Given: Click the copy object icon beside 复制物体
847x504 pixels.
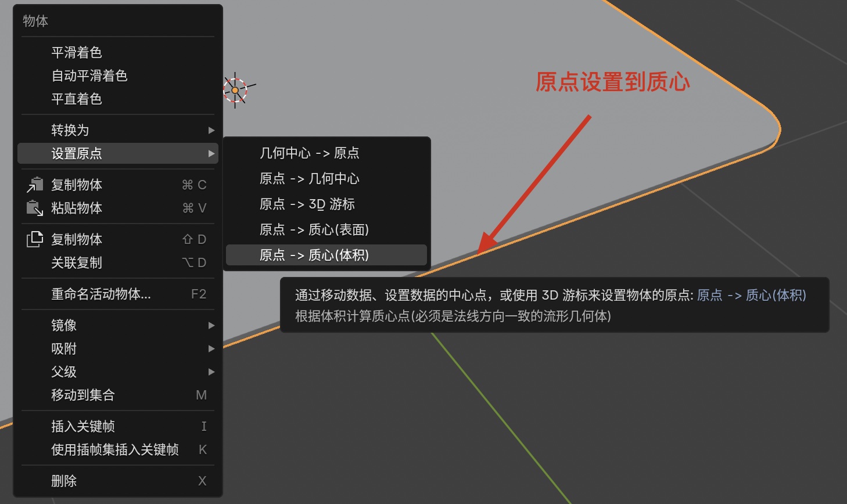Looking at the screenshot, I should click(x=35, y=185).
